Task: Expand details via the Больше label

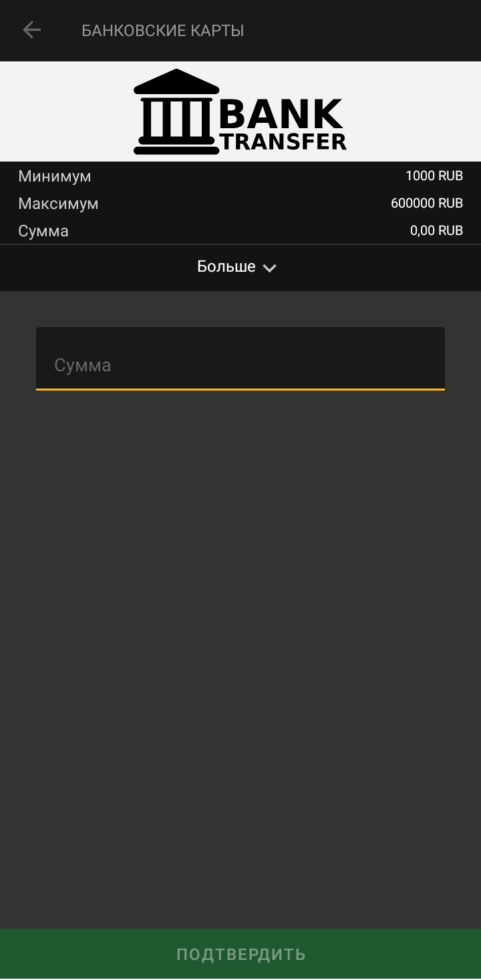Action: pos(226,266)
